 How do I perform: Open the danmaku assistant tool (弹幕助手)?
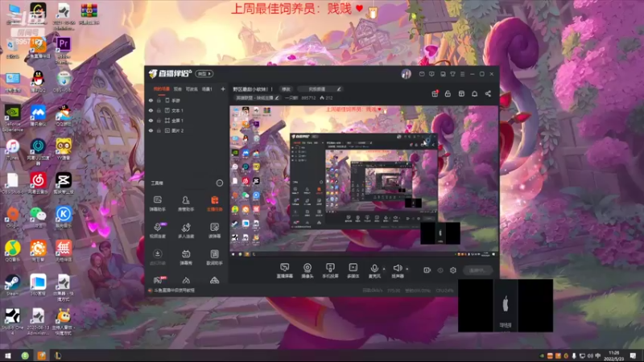pos(157,204)
